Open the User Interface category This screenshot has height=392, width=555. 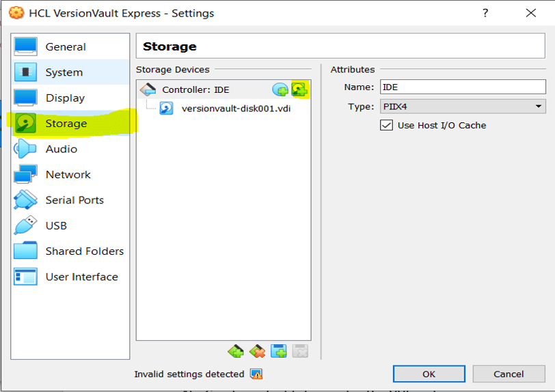coord(70,277)
